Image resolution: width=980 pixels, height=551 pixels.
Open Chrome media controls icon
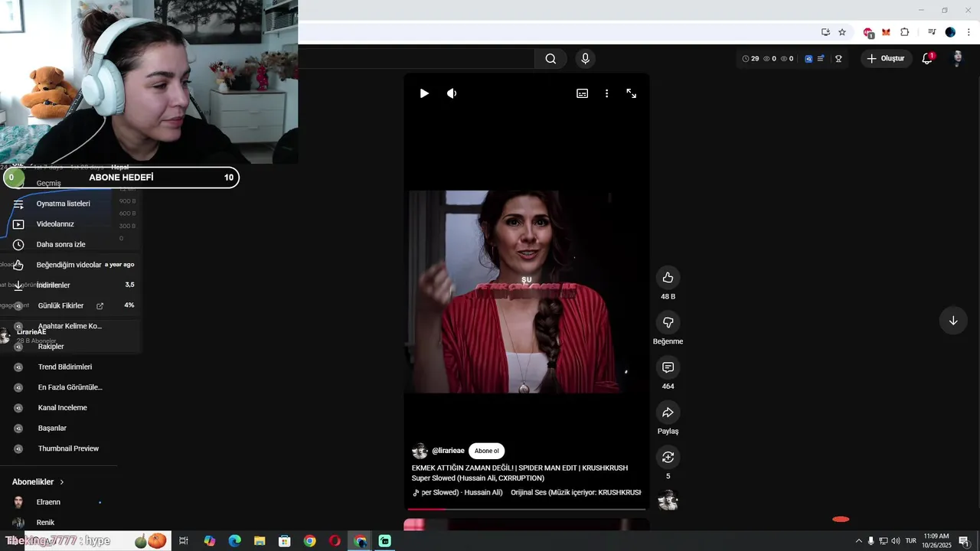coord(932,32)
